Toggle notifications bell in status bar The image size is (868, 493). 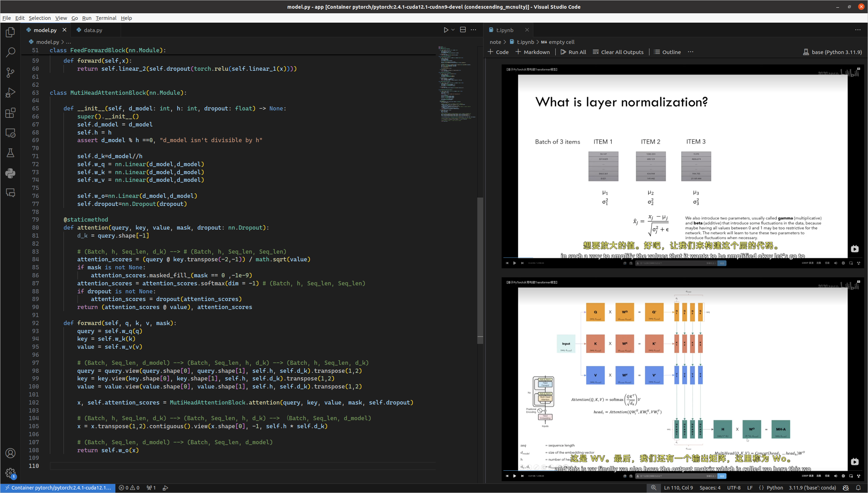858,488
